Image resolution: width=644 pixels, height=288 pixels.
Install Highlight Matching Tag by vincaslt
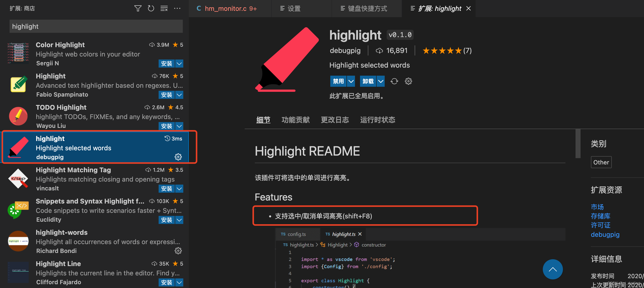click(x=167, y=189)
